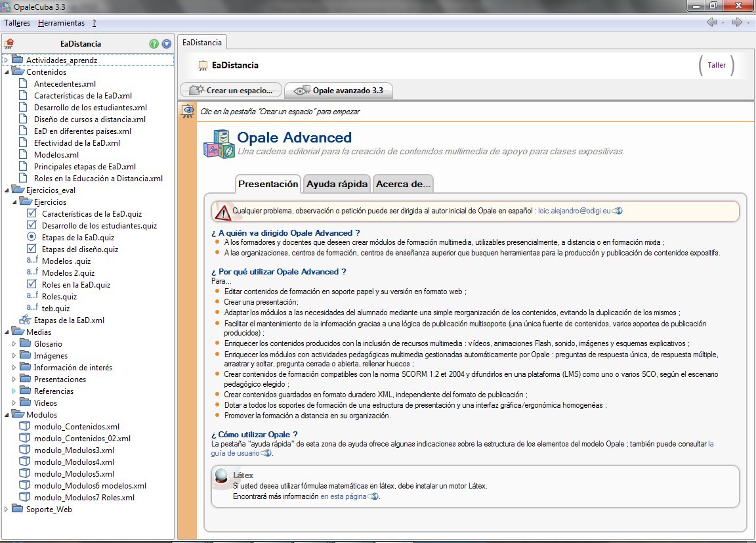Click the Glosario folder icon
This screenshot has height=543, width=756.
pos(26,343)
